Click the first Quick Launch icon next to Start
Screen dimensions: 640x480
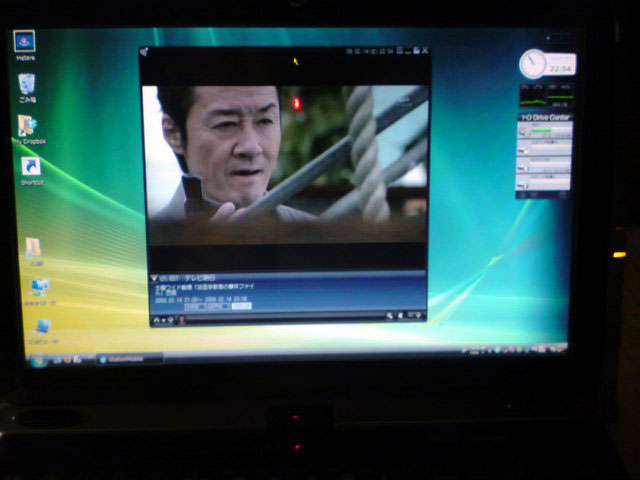58,360
